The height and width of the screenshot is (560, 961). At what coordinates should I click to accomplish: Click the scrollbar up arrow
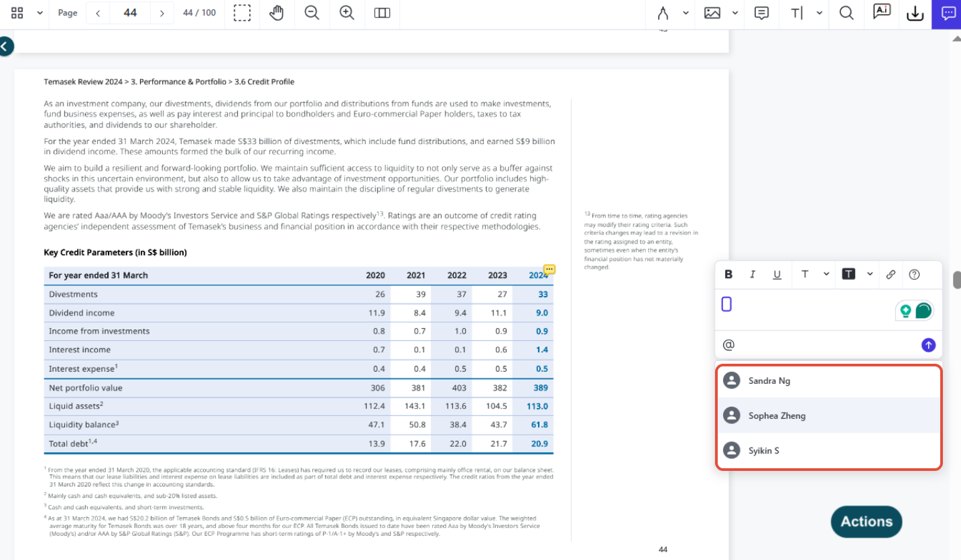tap(957, 38)
